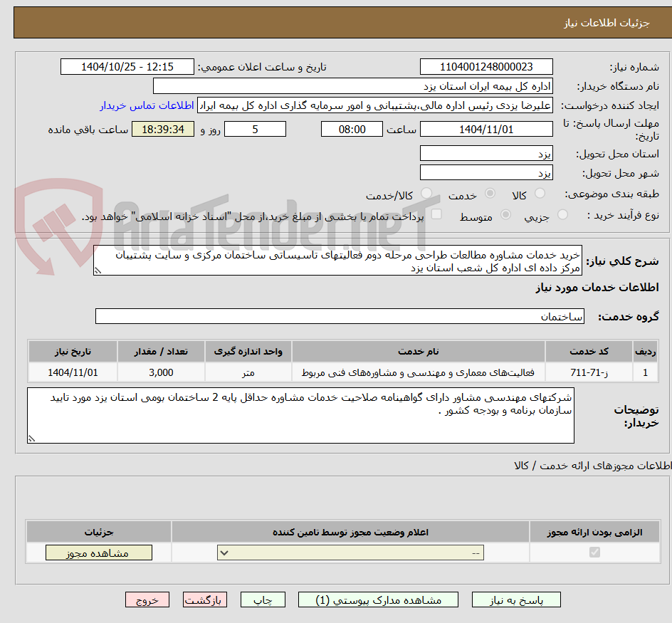Click the تاریخ و ساعت اعلان عمومی field
672x623 pixels.
click(x=127, y=66)
